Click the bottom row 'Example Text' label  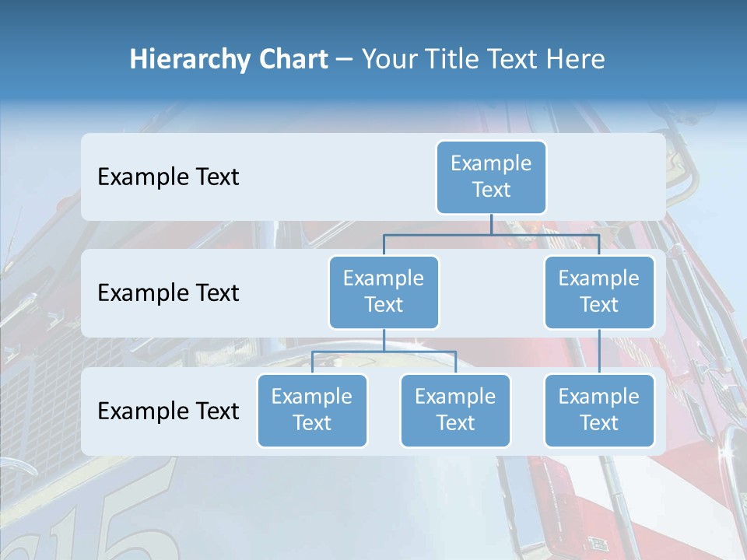click(x=167, y=411)
